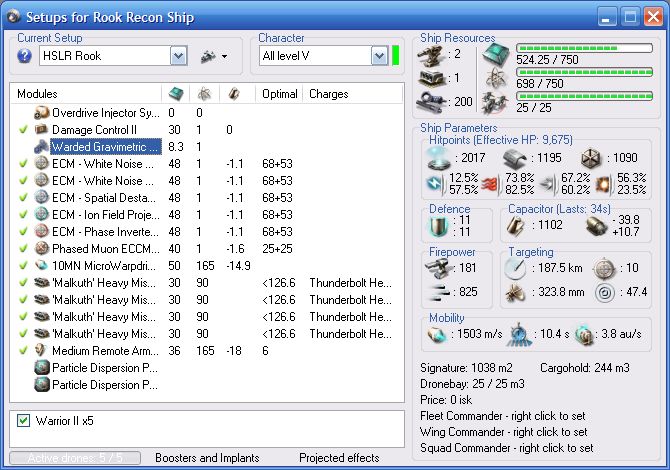Click the green skill indicator next to Character
This screenshot has width=670, height=470.
click(396, 56)
